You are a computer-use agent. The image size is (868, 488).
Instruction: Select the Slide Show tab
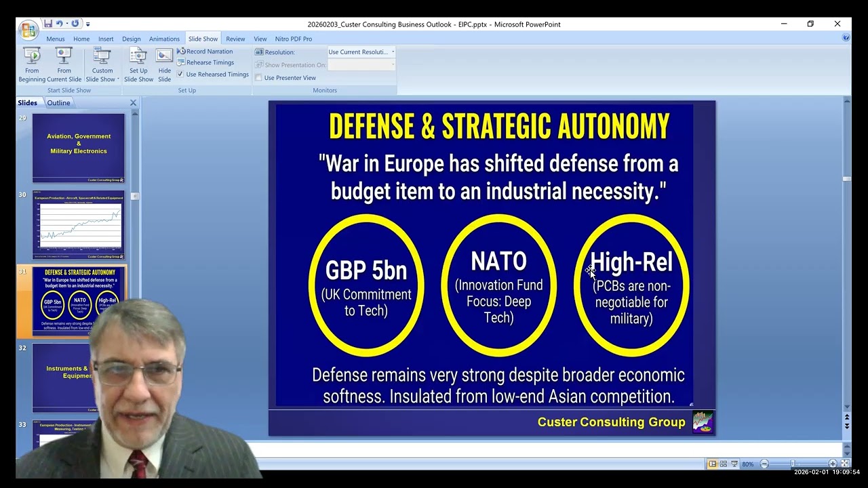coord(203,39)
